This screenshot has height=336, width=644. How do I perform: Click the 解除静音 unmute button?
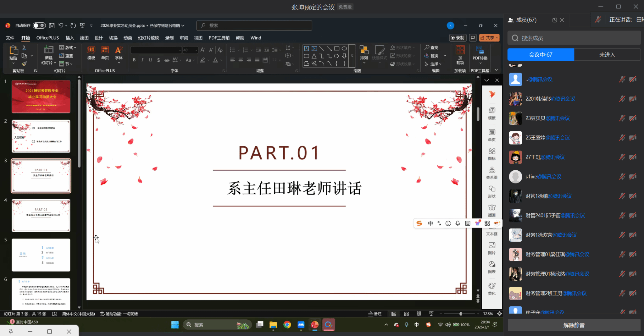pos(574,325)
